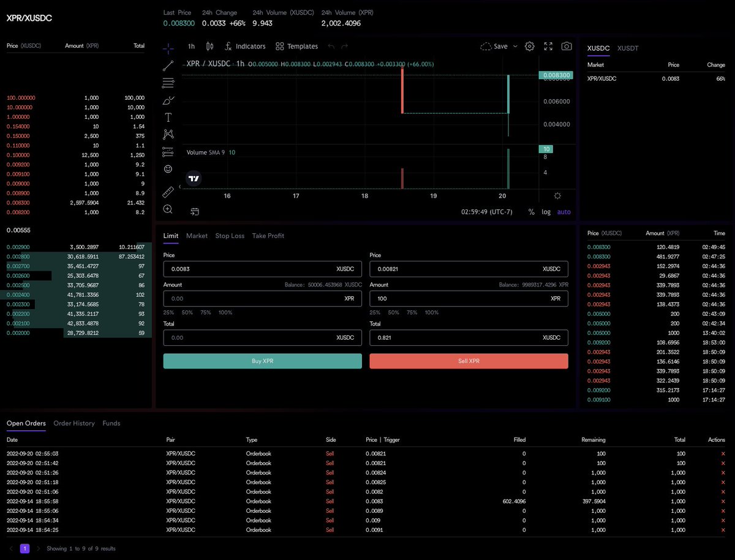Click the redo arrow in chart toolbar
The image size is (735, 560).
[345, 47]
